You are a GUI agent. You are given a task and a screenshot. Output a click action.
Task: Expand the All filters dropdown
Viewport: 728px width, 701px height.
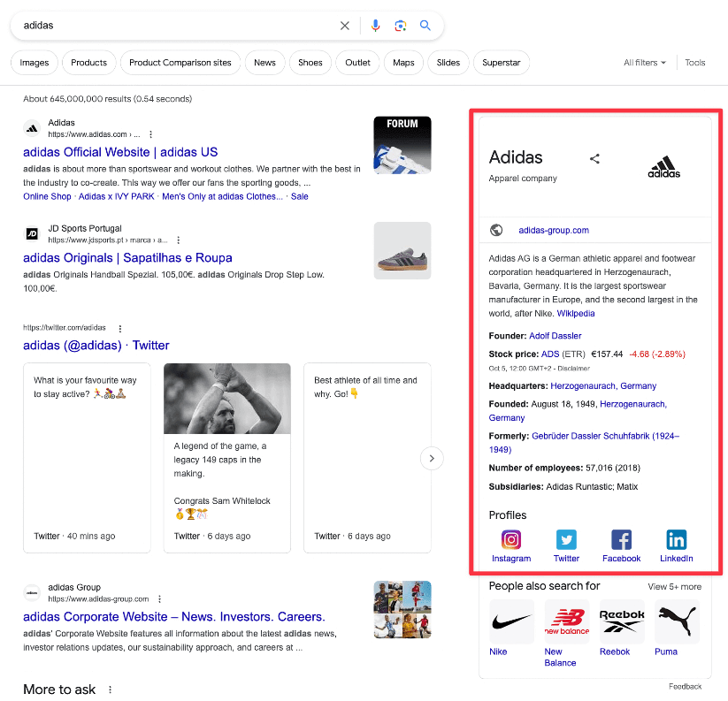coord(645,63)
